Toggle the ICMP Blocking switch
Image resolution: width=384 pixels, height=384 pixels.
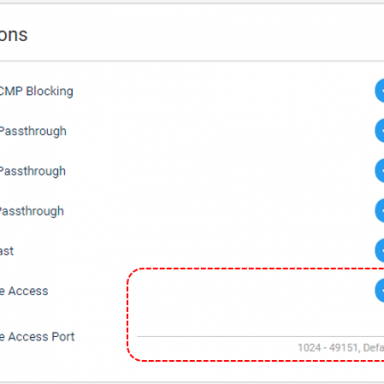point(380,90)
